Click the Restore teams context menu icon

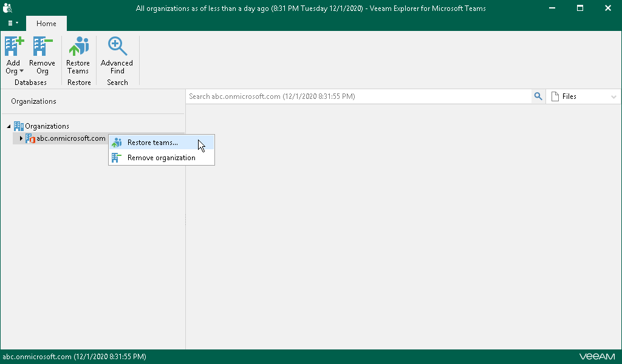pos(117,143)
